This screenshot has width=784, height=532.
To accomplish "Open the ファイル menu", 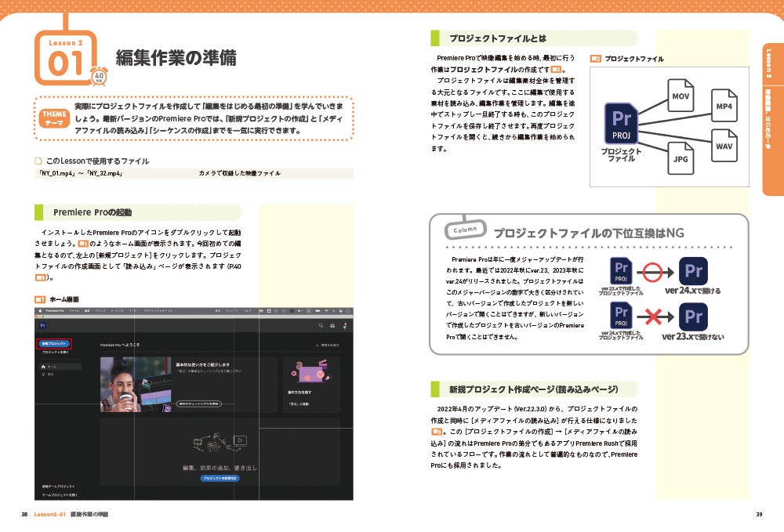I will (x=74, y=311).
